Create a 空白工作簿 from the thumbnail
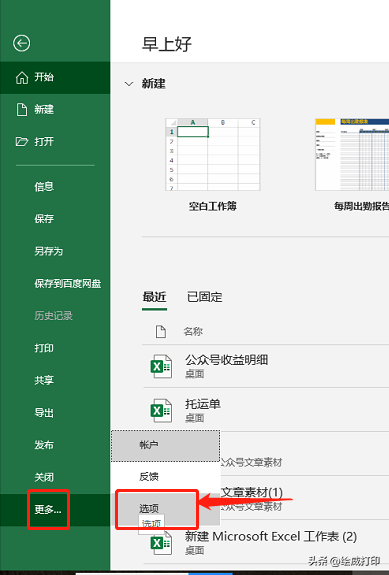389x575 pixels. [x=213, y=154]
